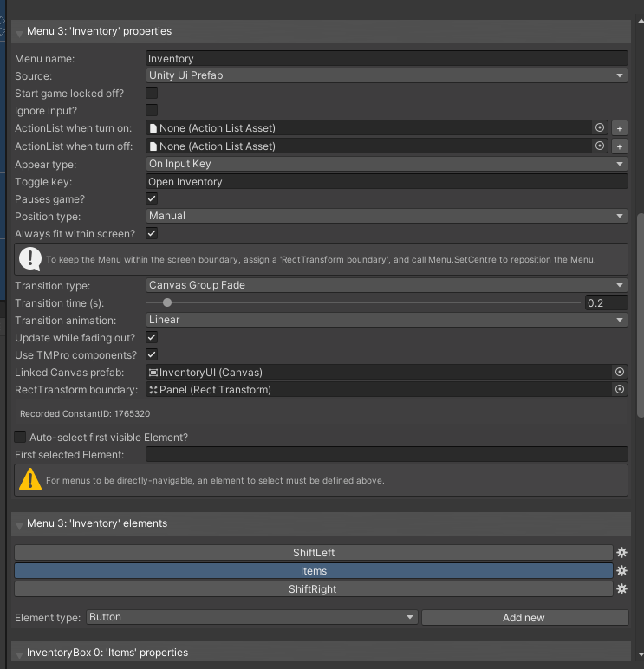Open the Element type dropdown
644x669 pixels.
pyautogui.click(x=252, y=617)
